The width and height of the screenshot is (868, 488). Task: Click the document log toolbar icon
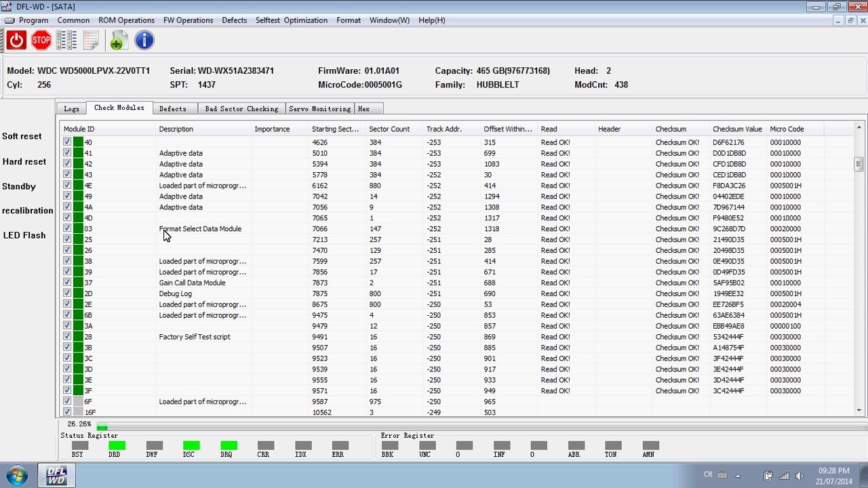pyautogui.click(x=91, y=41)
